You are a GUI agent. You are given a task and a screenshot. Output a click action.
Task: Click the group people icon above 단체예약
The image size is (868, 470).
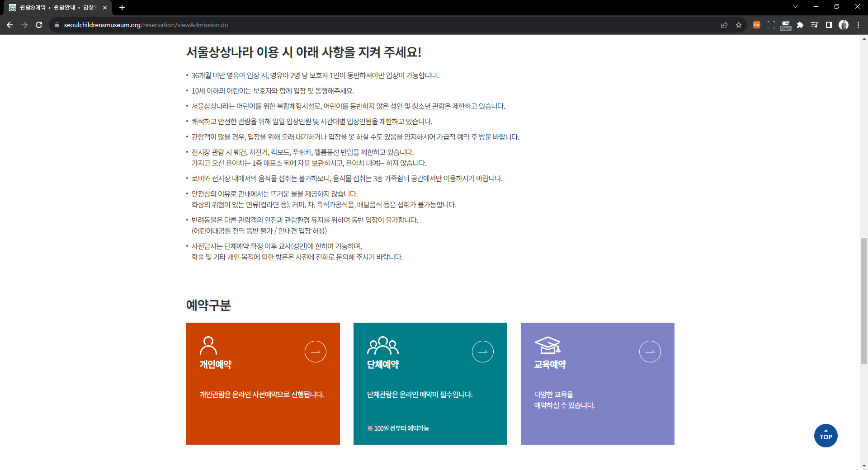tap(383, 346)
